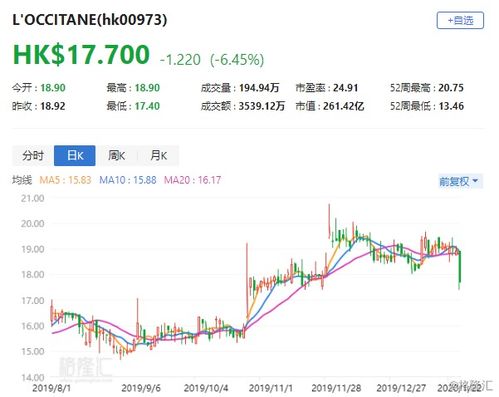Click the 20.00 price axis label
Image resolution: width=499 pixels, height=397 pixels.
click(x=32, y=224)
